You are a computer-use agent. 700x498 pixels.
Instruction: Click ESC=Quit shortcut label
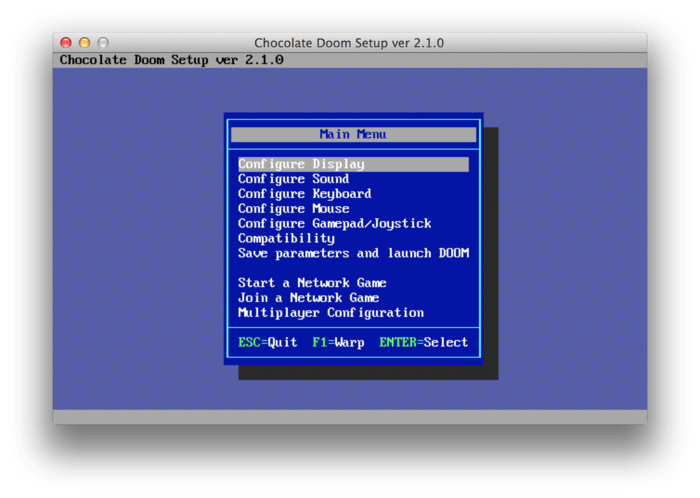tap(267, 342)
